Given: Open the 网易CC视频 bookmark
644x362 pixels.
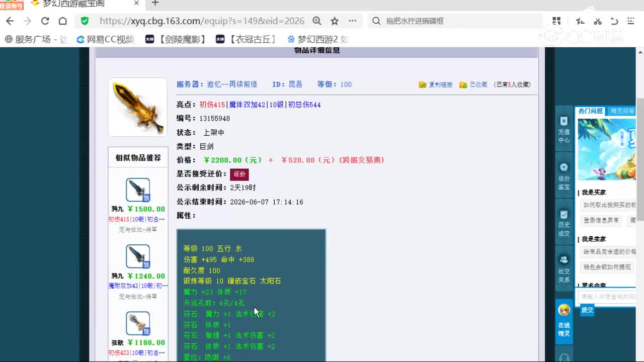Looking at the screenshot, I should pyautogui.click(x=106, y=39).
